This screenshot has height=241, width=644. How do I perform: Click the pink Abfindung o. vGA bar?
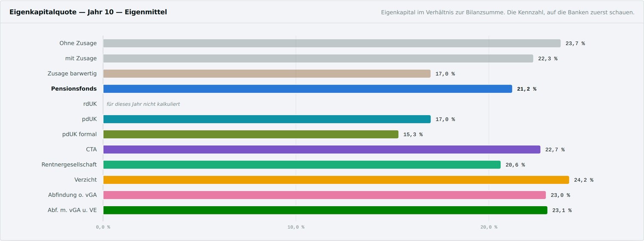325,195
